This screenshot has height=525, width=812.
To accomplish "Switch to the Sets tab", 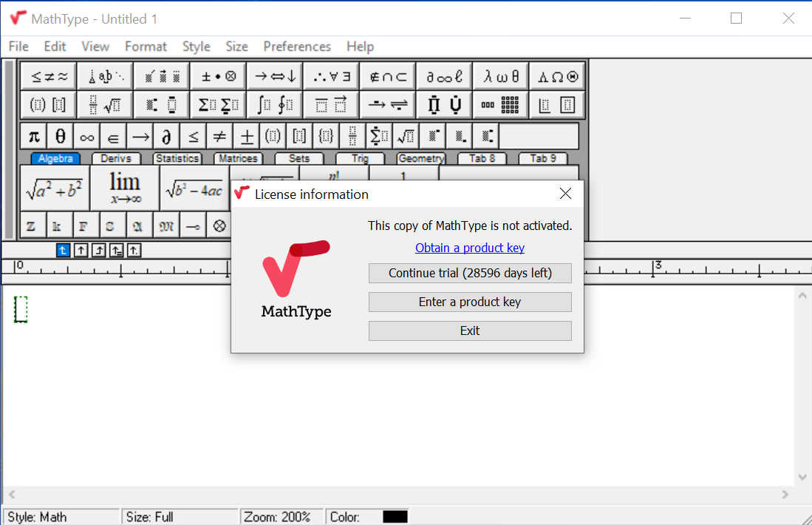I will 299,158.
